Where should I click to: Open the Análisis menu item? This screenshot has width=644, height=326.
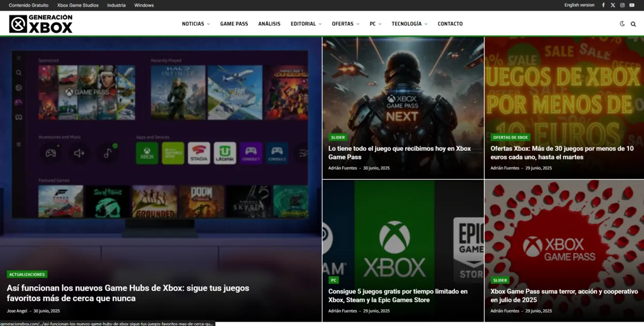[x=269, y=24]
